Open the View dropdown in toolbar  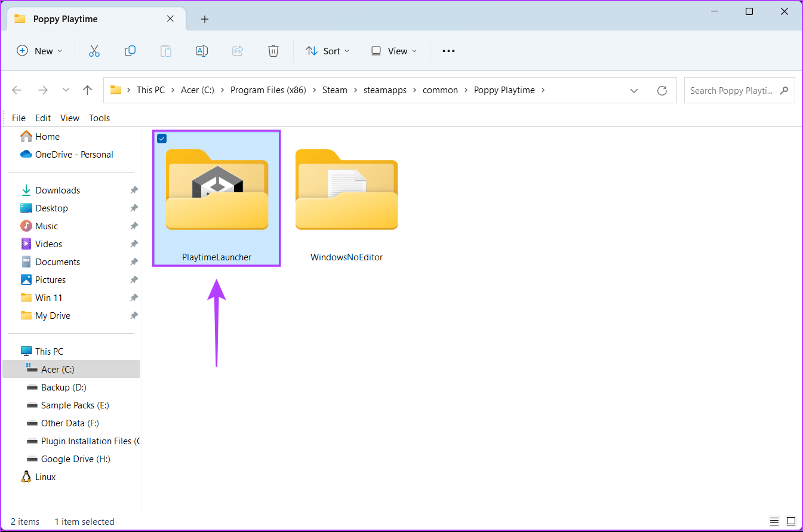click(x=394, y=51)
